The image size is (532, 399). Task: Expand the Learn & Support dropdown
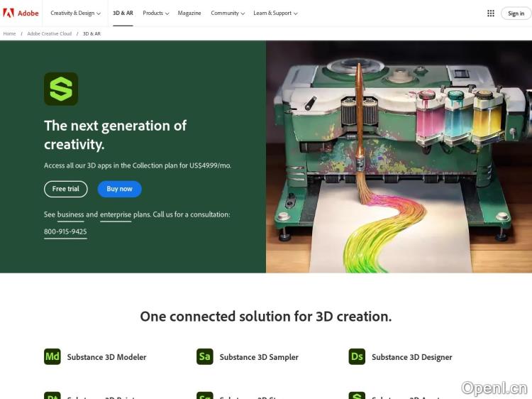[x=275, y=13]
